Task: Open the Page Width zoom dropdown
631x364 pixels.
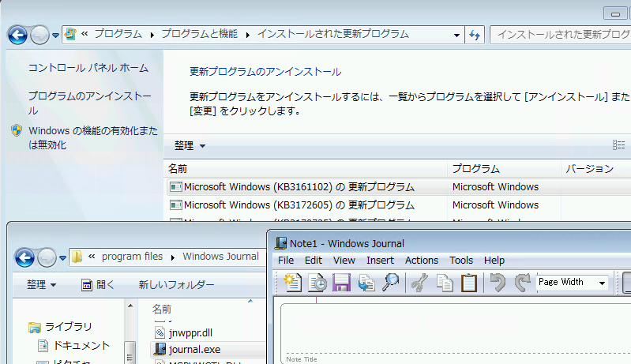Action: (602, 283)
